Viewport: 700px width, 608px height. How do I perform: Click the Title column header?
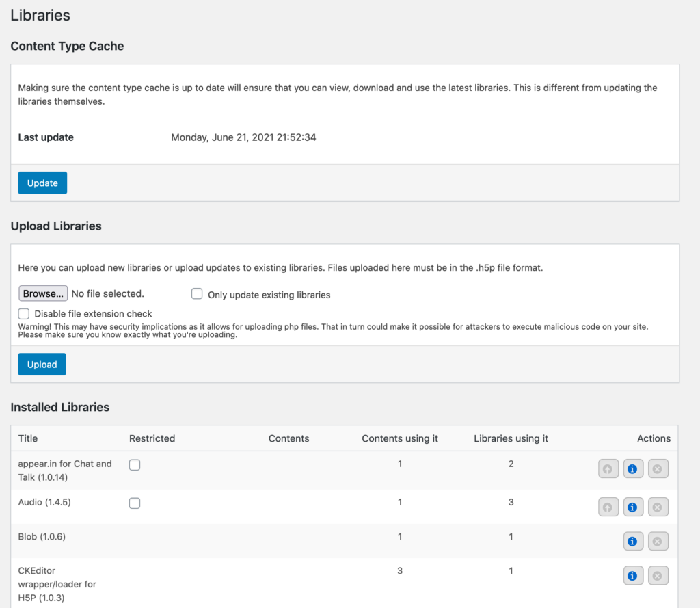coord(28,438)
